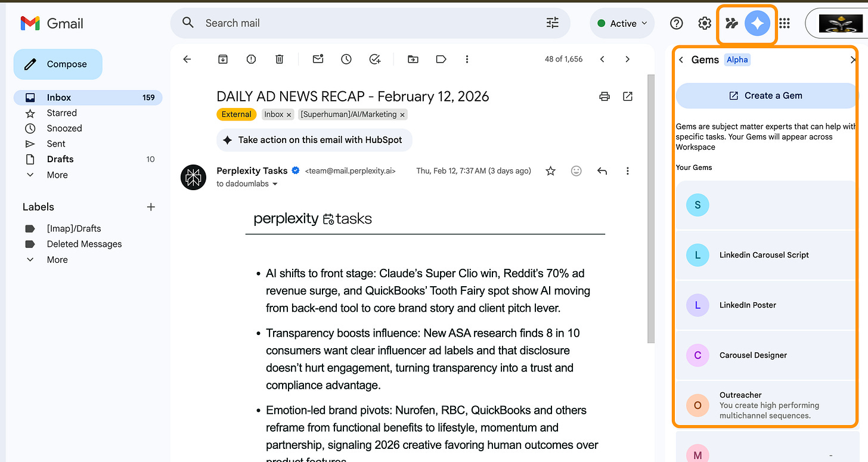Open the Inbox folder
This screenshot has height=462, width=868.
[88, 97]
